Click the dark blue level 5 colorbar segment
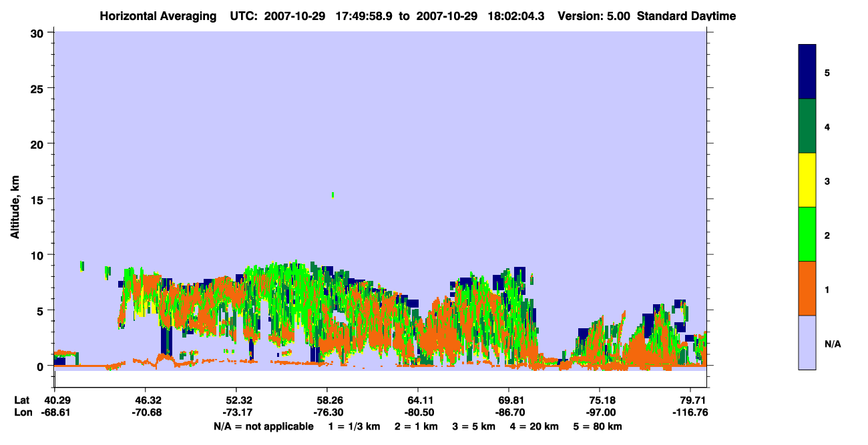This screenshot has height=445, width=868. pyautogui.click(x=807, y=72)
